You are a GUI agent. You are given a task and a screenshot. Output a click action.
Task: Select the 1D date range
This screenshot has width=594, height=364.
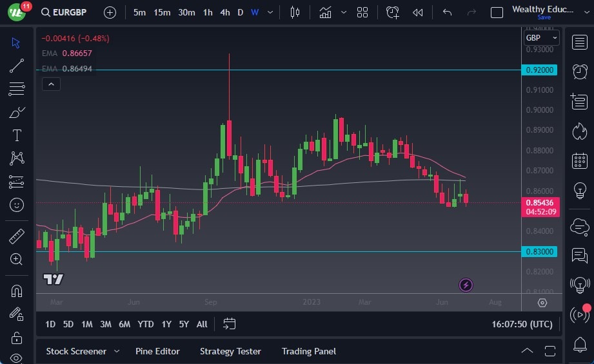pyautogui.click(x=50, y=324)
